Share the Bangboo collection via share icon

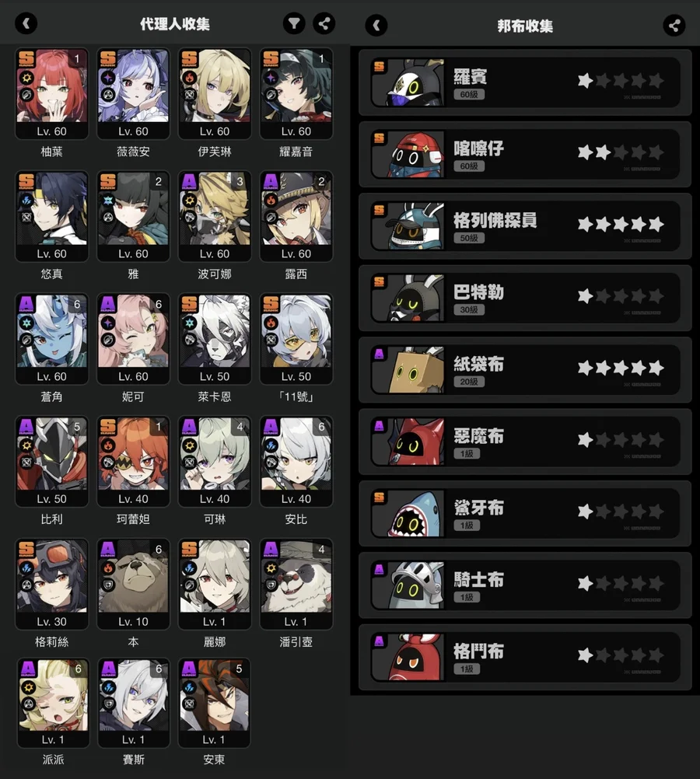click(674, 26)
